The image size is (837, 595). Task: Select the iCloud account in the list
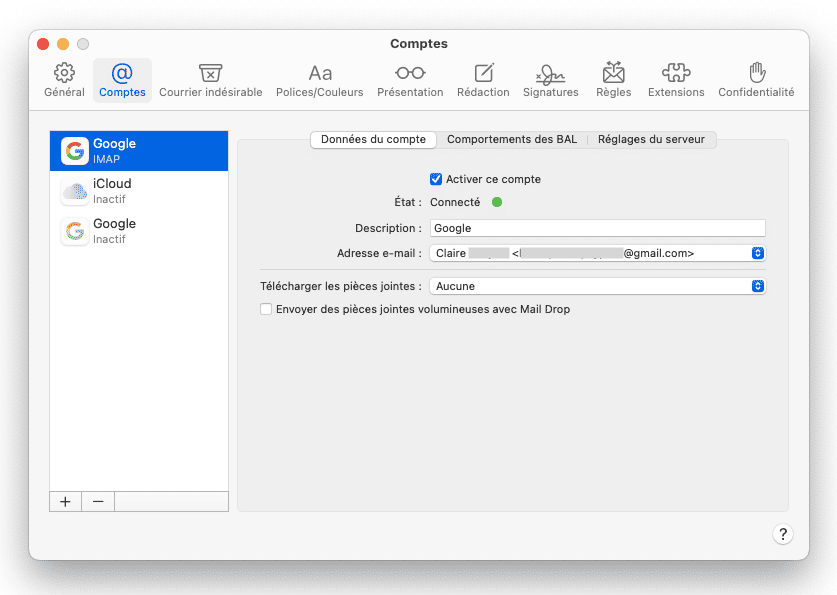pyautogui.click(x=139, y=191)
